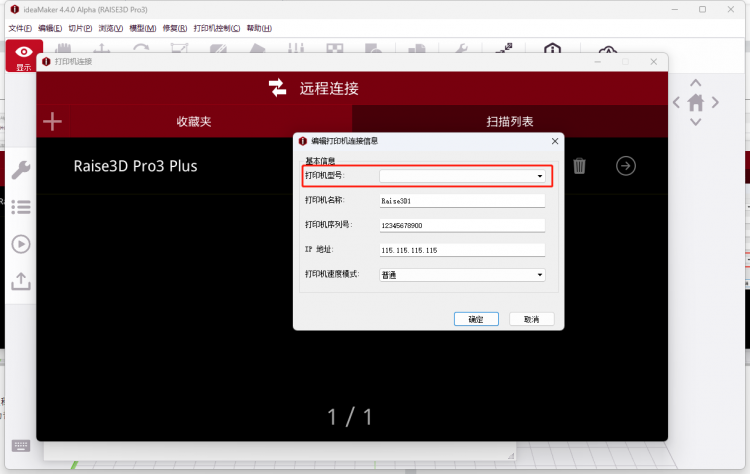Viewport: 750px width, 474px height.
Task: Click the repair wrench icon in top toolbar
Action: pyautogui.click(x=461, y=48)
